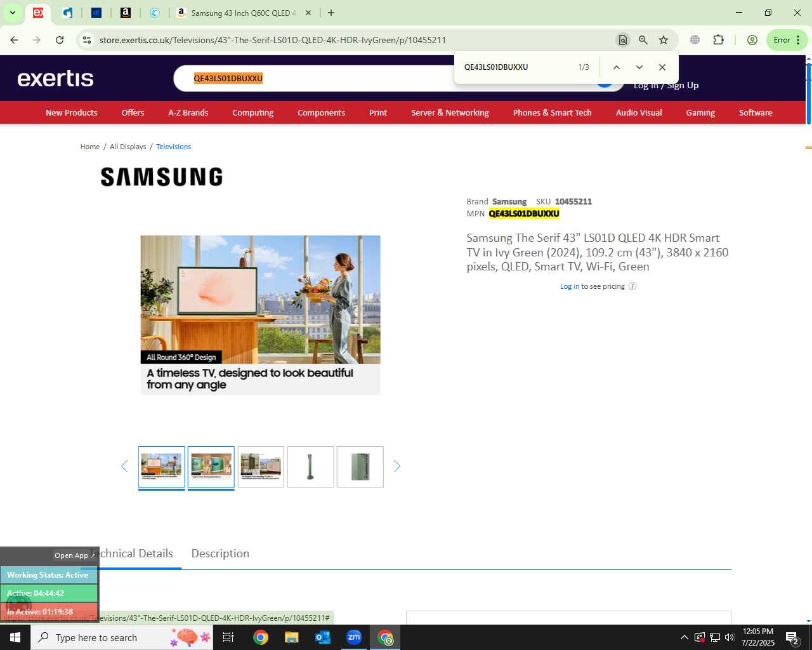Open the Components menu
Image resolution: width=812 pixels, height=650 pixels.
click(x=322, y=112)
